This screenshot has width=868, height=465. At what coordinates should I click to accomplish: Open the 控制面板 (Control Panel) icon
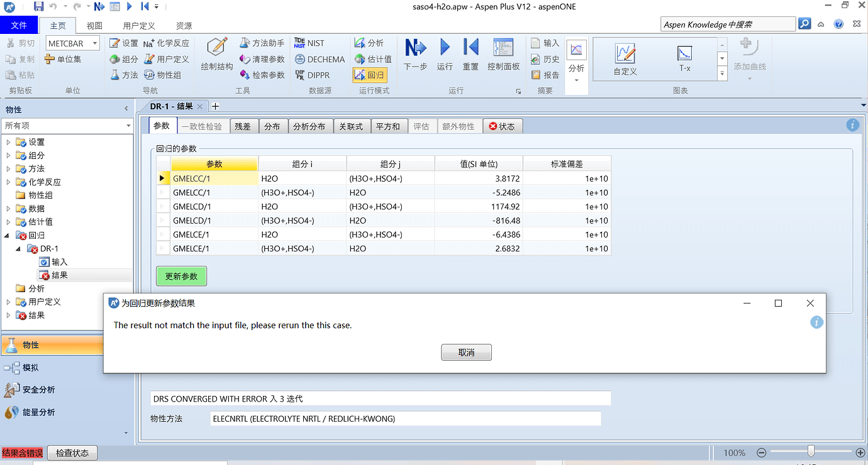503,48
